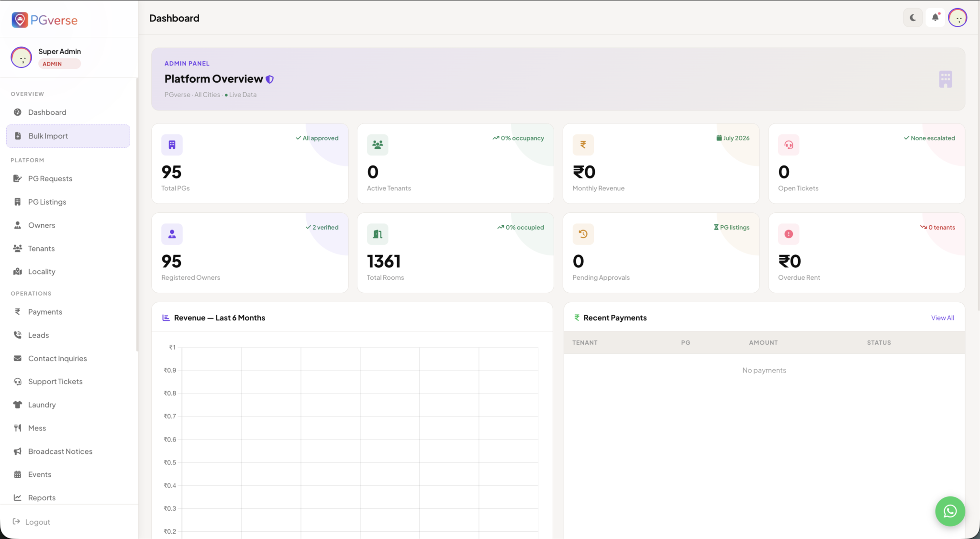
Task: Open Bulk Import menu item
Action: [x=68, y=136]
